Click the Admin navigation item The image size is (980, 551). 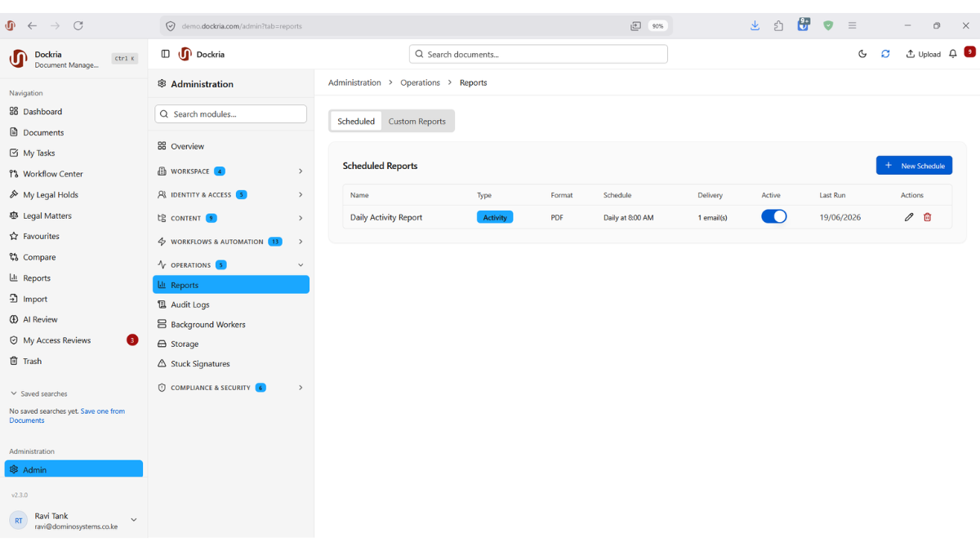click(73, 469)
